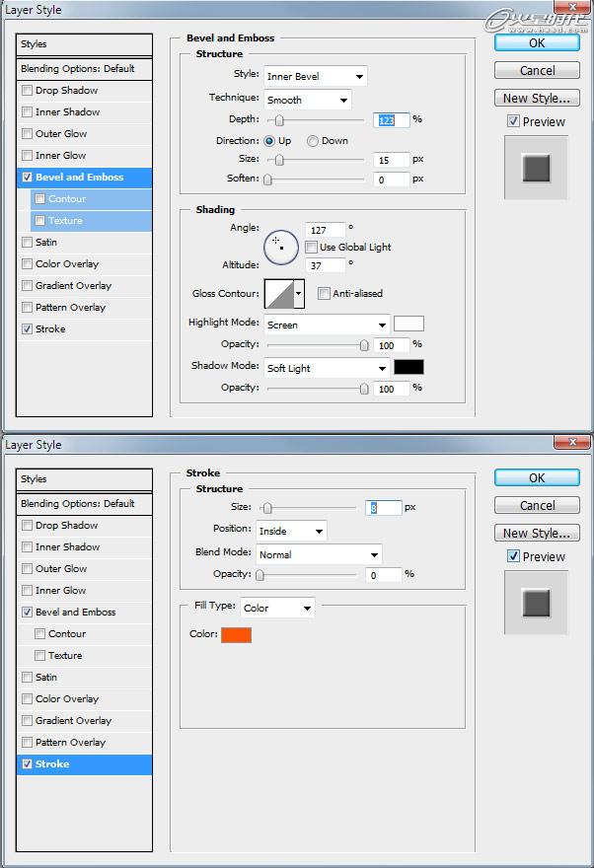This screenshot has height=868, width=594.
Task: Select the Up direction radio button
Action: coord(269,141)
